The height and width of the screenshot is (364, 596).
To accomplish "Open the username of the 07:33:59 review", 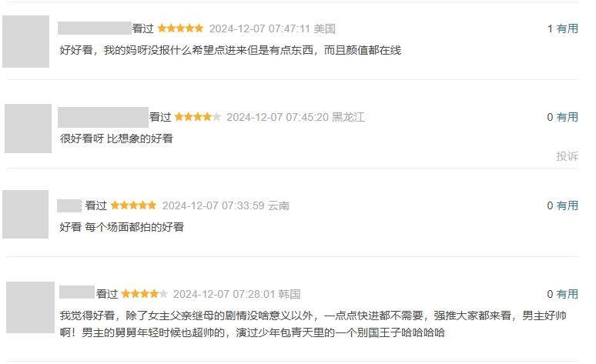I will pos(69,205).
